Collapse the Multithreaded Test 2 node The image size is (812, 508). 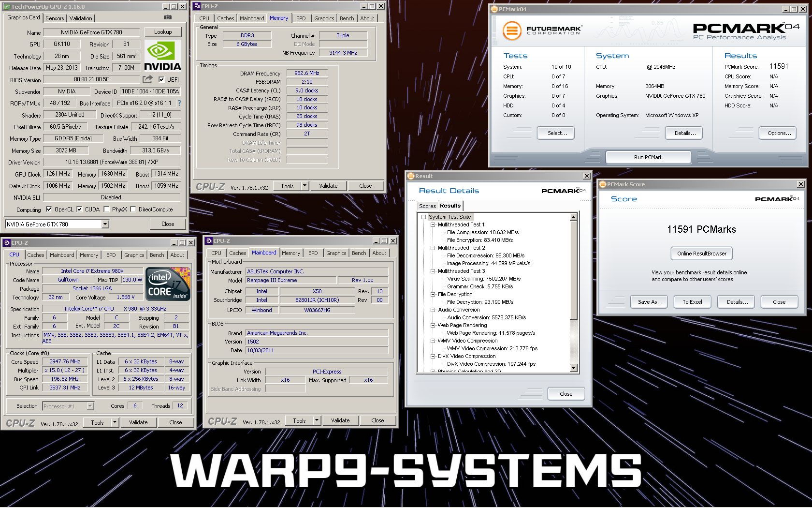433,248
